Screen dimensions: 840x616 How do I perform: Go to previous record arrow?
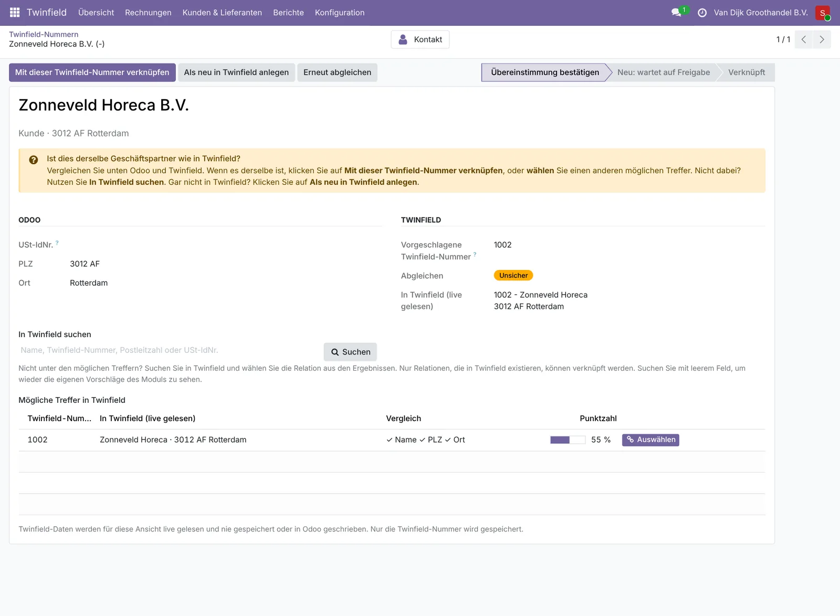pos(804,39)
